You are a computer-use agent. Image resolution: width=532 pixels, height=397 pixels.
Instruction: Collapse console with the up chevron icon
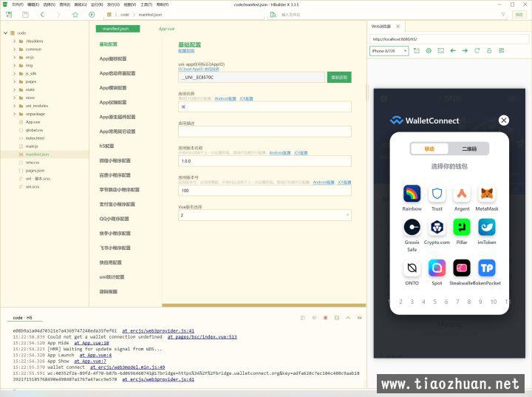click(348, 318)
